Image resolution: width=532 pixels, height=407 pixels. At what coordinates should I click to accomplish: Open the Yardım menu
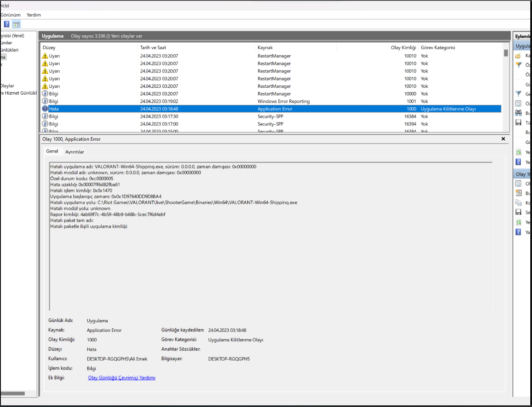[x=34, y=15]
